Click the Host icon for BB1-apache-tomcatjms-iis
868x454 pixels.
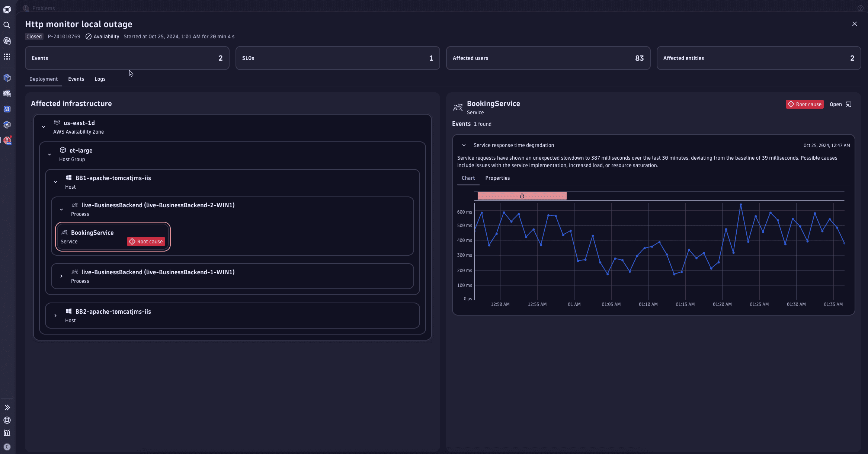69,178
